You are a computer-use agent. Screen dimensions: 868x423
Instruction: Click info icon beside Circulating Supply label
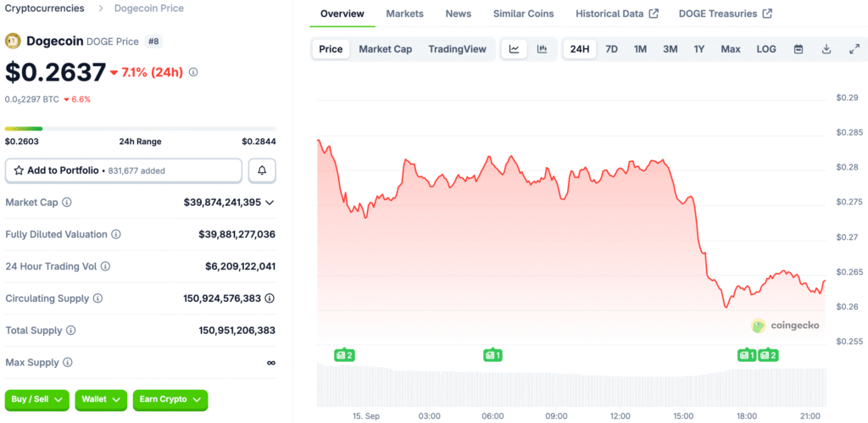pos(97,298)
